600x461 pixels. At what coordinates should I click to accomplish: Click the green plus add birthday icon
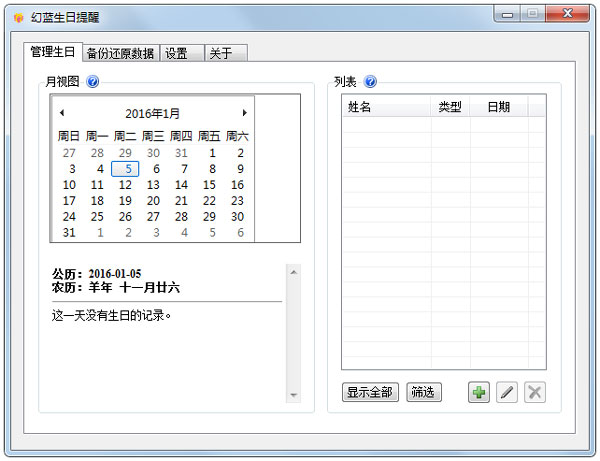[479, 393]
